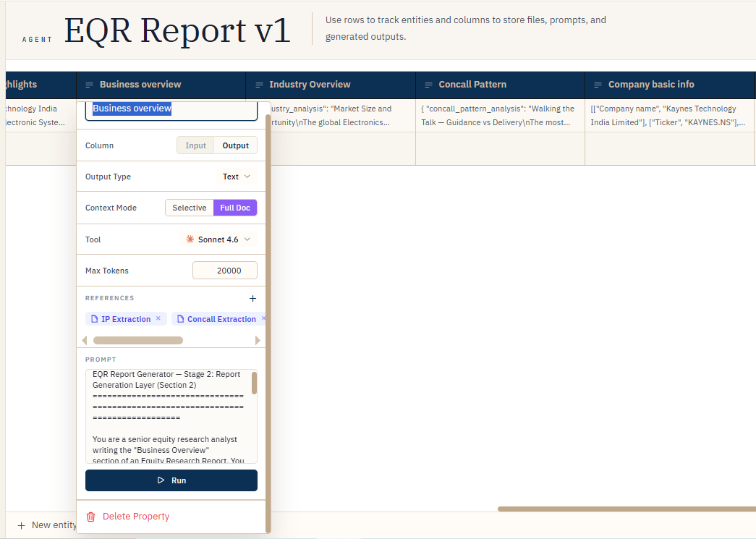Click the Business overview name field

click(x=171, y=109)
